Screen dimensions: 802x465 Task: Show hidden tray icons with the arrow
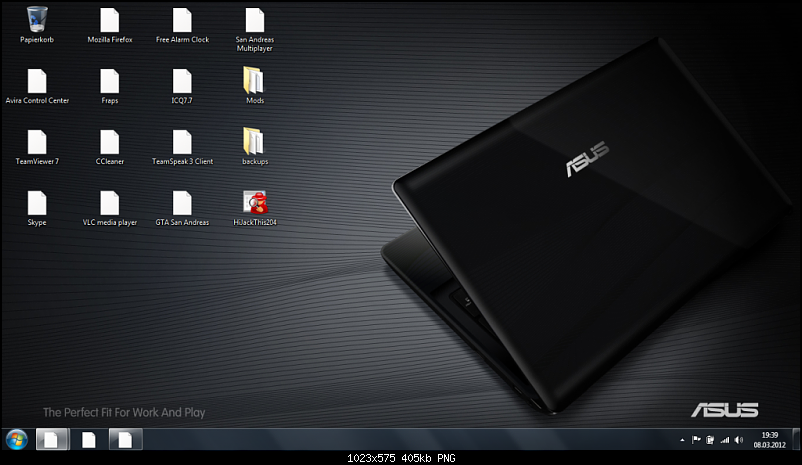point(682,440)
